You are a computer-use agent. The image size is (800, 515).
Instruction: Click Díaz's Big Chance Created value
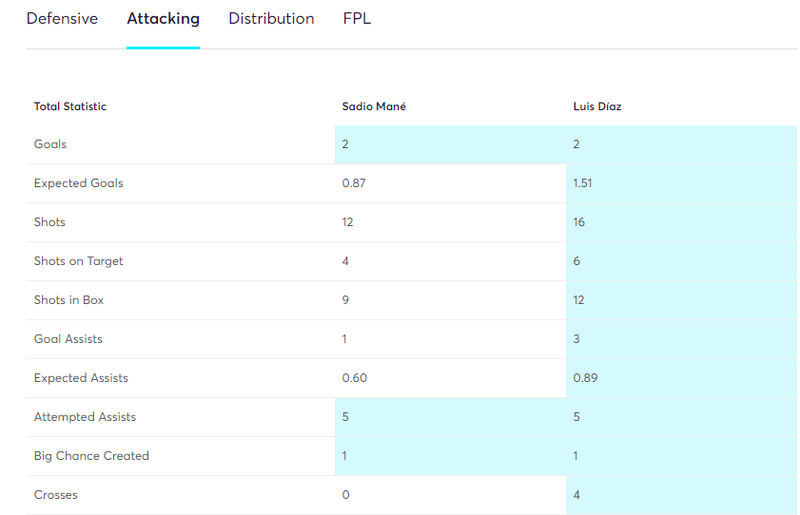click(x=576, y=456)
